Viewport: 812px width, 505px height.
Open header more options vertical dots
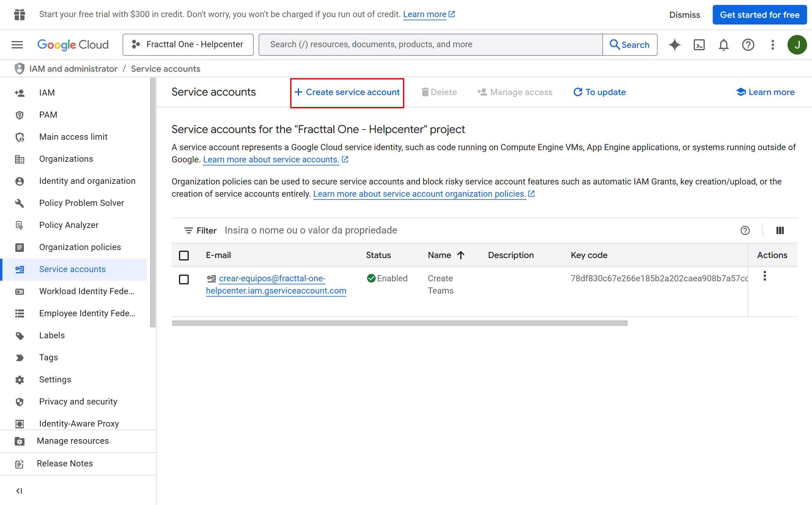click(772, 44)
